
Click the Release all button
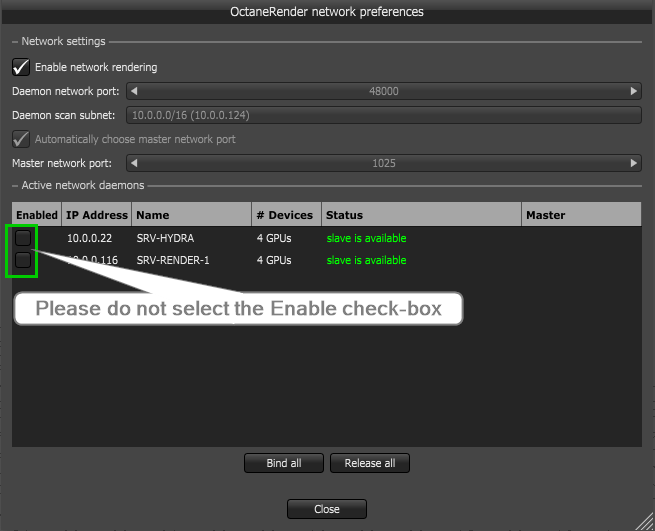(370, 463)
